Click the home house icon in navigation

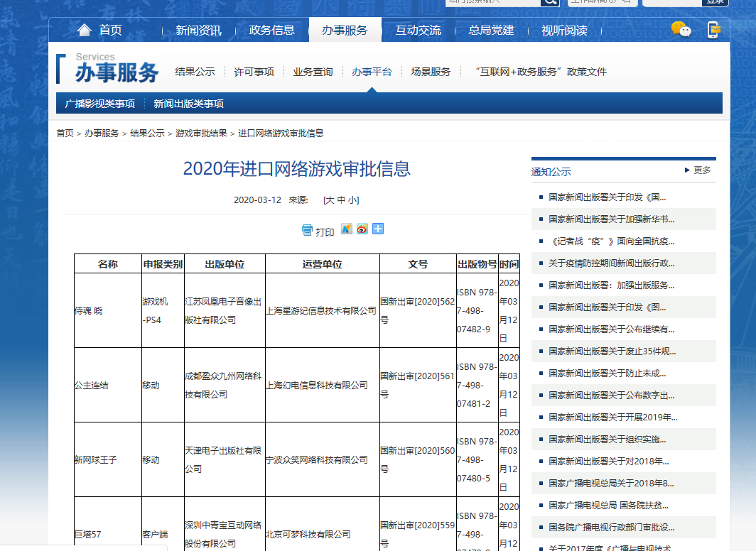point(85,30)
